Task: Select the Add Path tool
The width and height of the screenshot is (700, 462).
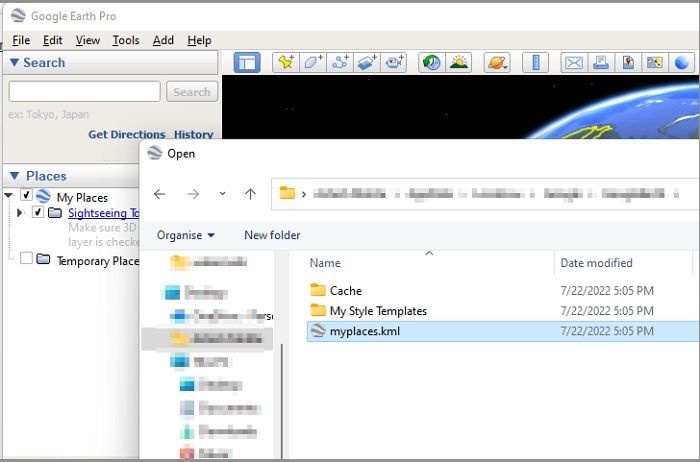Action: point(340,62)
